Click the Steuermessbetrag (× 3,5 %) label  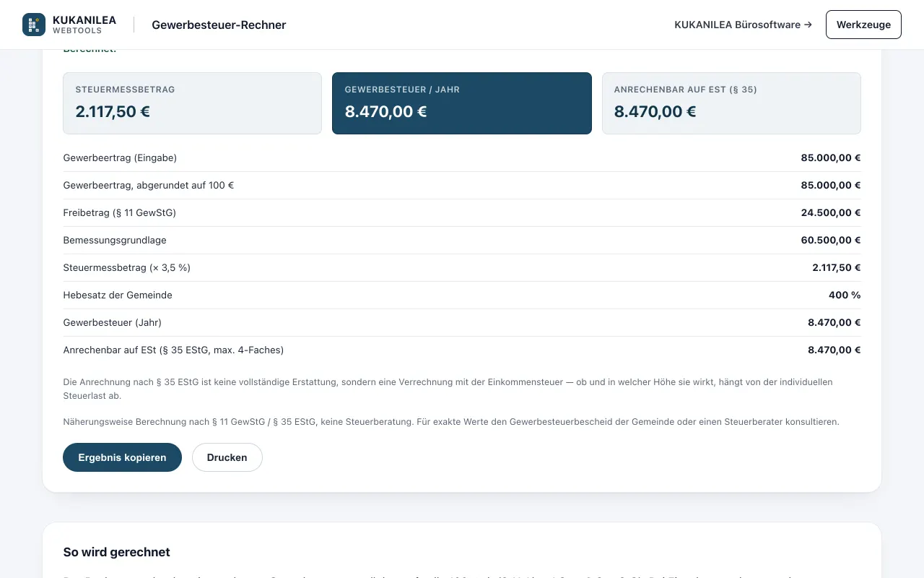tap(127, 267)
